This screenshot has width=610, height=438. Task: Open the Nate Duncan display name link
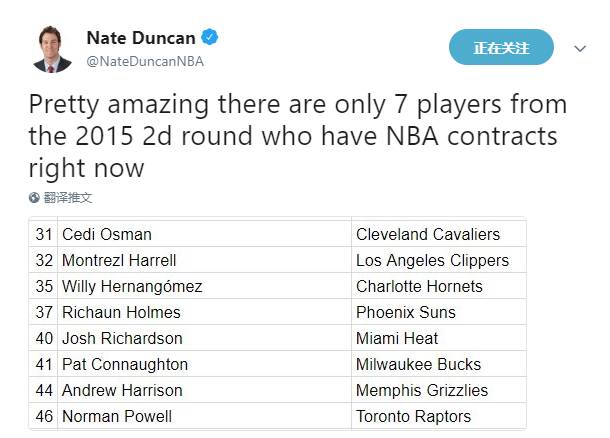click(142, 38)
